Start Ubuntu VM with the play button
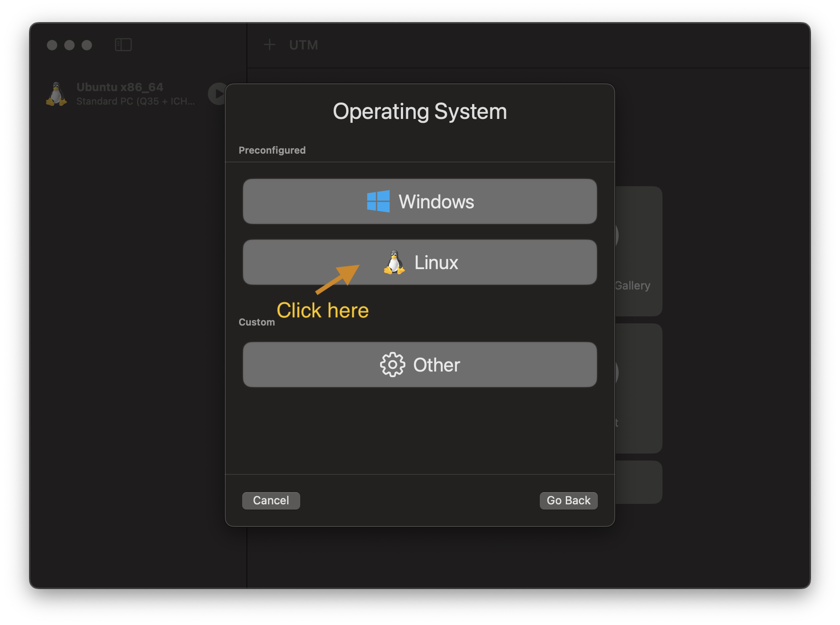The image size is (840, 625). [x=217, y=94]
